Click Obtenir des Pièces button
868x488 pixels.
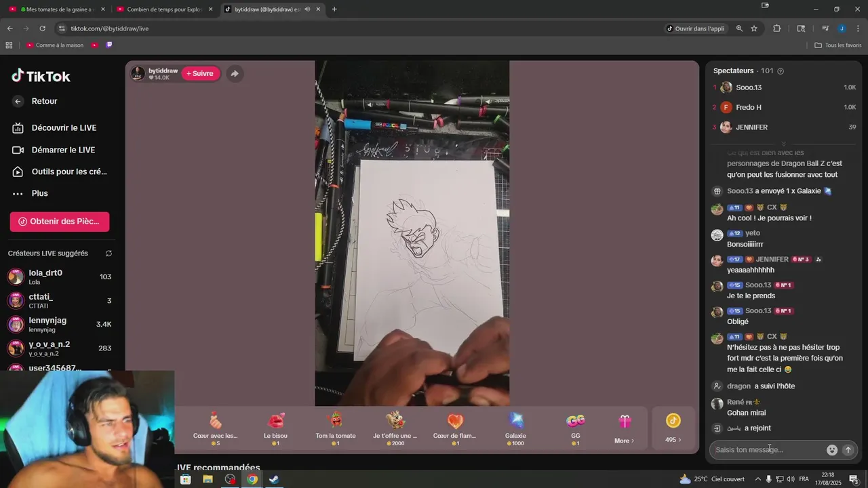coord(60,222)
